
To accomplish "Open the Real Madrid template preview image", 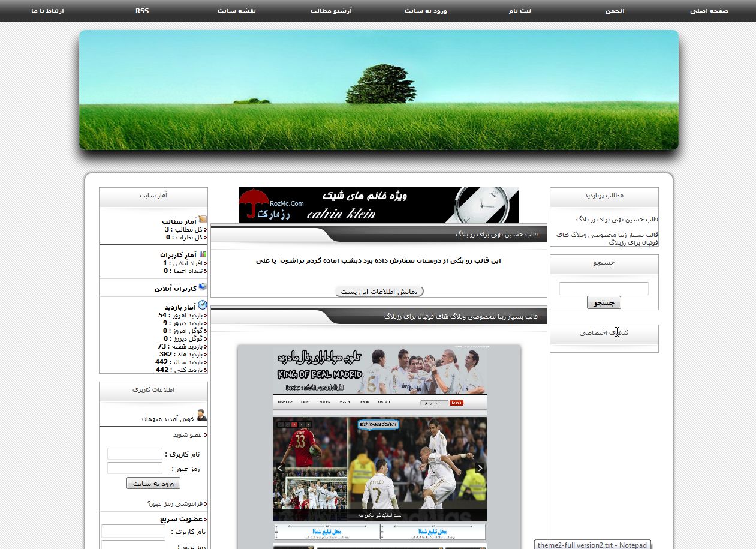I will [x=379, y=447].
